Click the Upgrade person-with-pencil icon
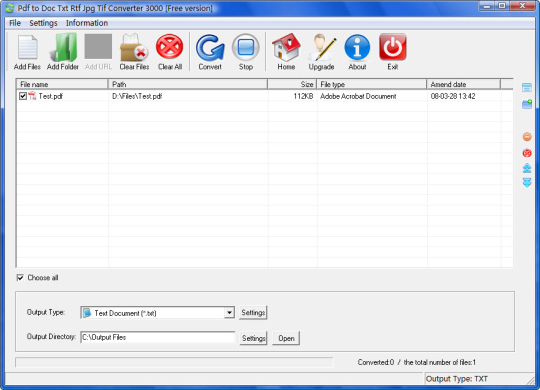Viewport: 540px width, 390px height. coord(321,48)
